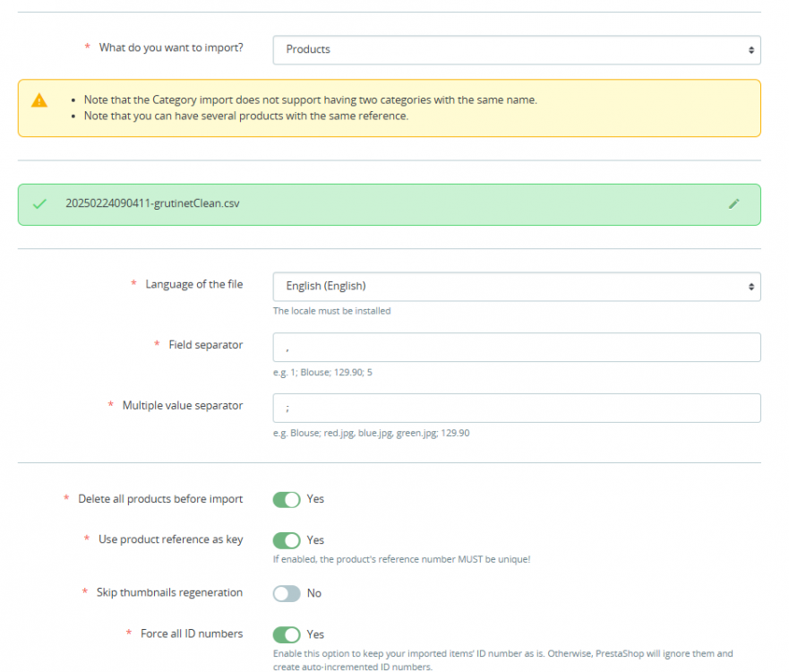Click the 'Use product reference as key' label
This screenshot has height=672, width=789.
click(x=170, y=540)
